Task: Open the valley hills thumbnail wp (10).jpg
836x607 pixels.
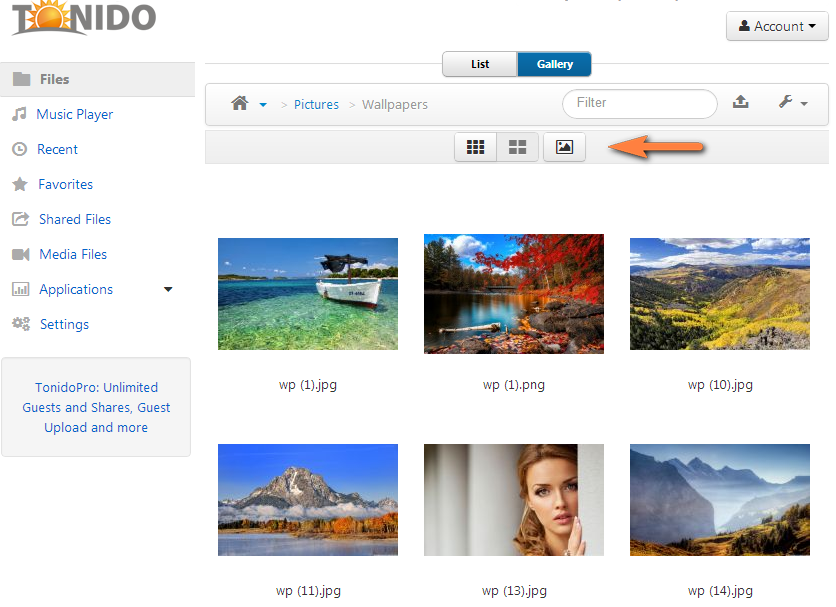Action: click(720, 294)
